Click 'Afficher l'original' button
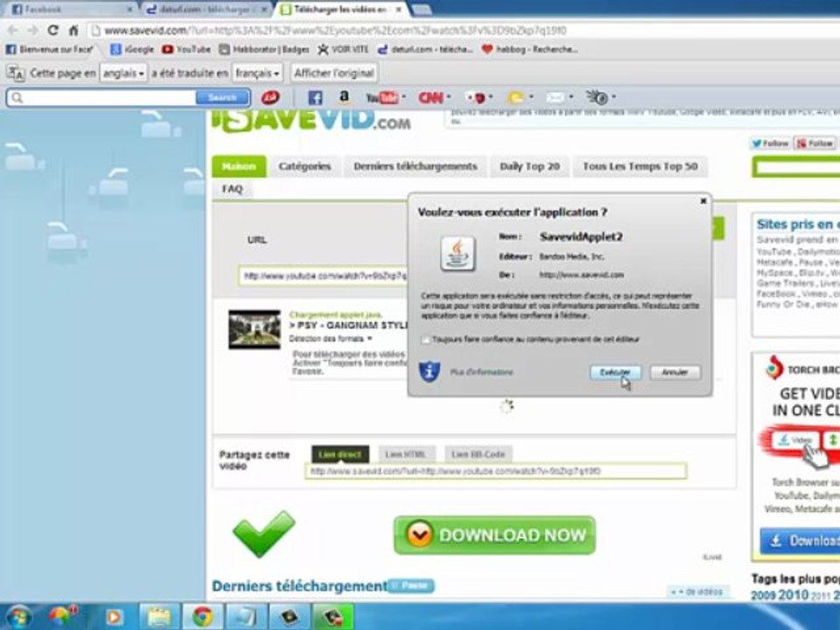Image resolution: width=840 pixels, height=630 pixels. [333, 73]
